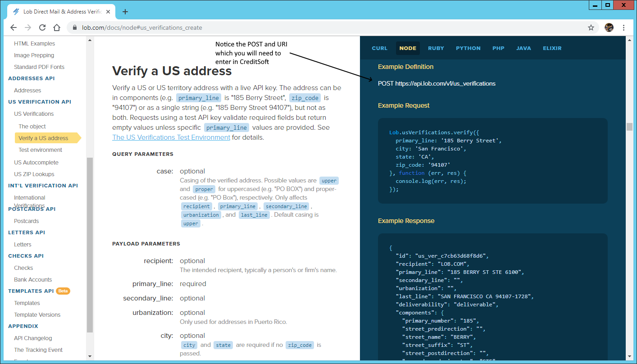Open POSTCARDS API section heading
The height and width of the screenshot is (364, 637).
(x=32, y=209)
